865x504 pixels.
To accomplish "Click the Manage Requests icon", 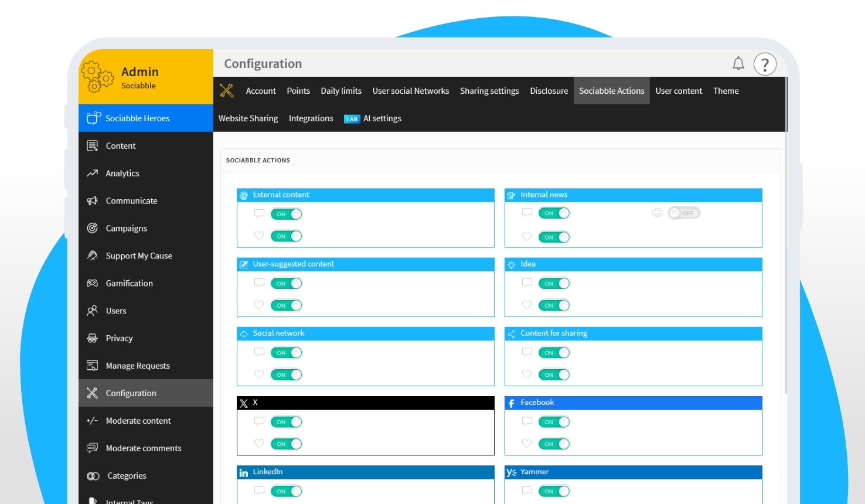I will click(92, 366).
